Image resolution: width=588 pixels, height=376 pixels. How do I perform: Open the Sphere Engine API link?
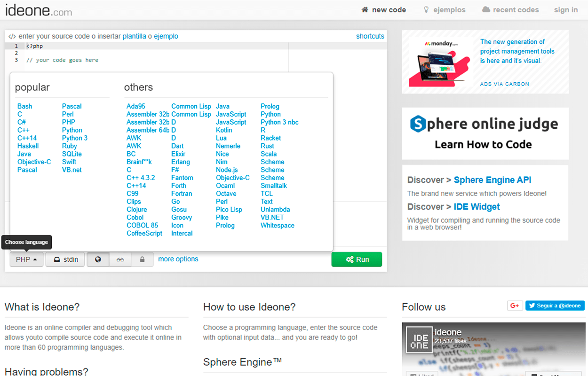(x=493, y=180)
